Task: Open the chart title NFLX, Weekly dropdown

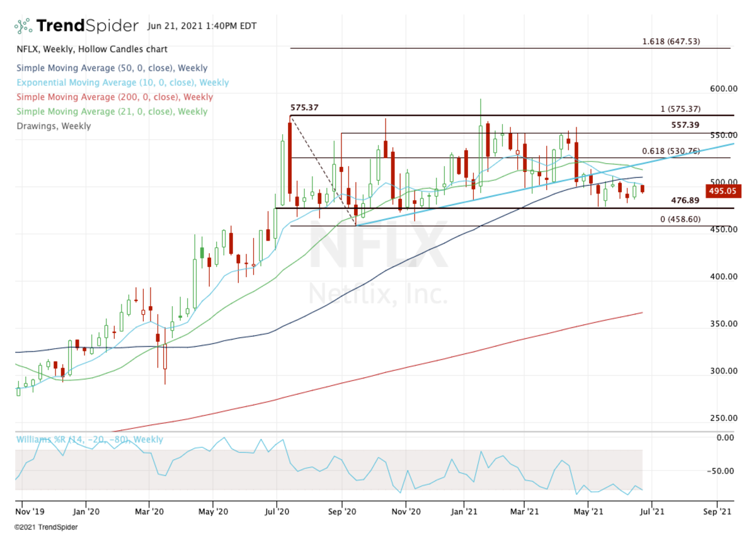Action: [x=91, y=48]
